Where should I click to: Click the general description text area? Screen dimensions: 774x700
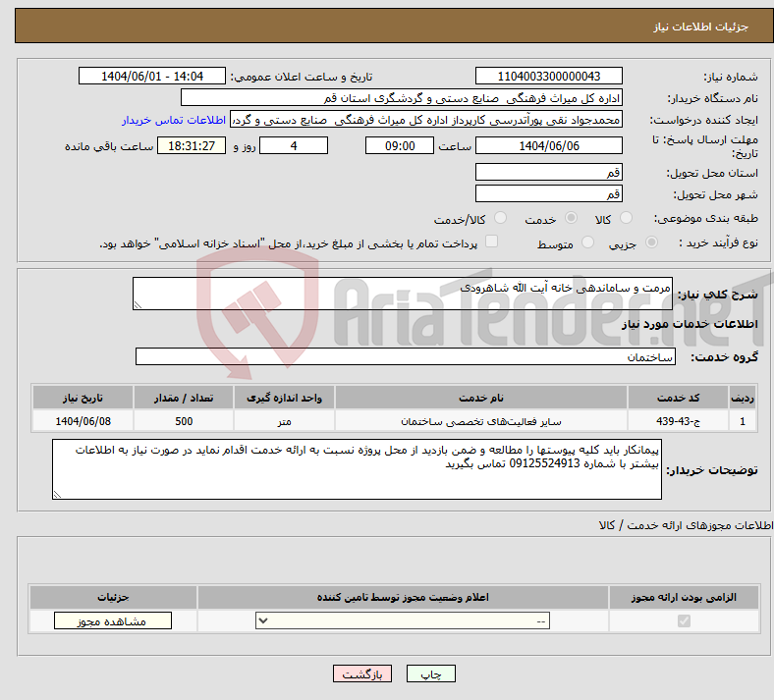pos(403,294)
